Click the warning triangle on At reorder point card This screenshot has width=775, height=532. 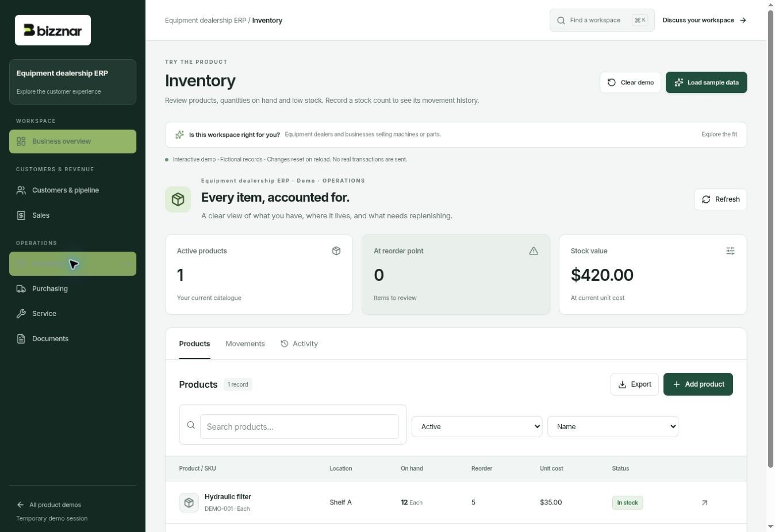tap(534, 251)
